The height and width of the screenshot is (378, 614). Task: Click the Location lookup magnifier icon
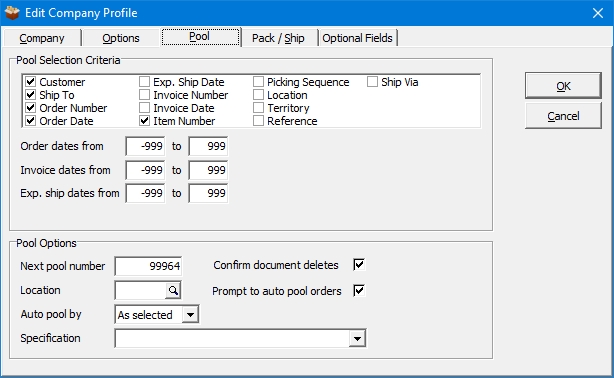pyautogui.click(x=173, y=291)
